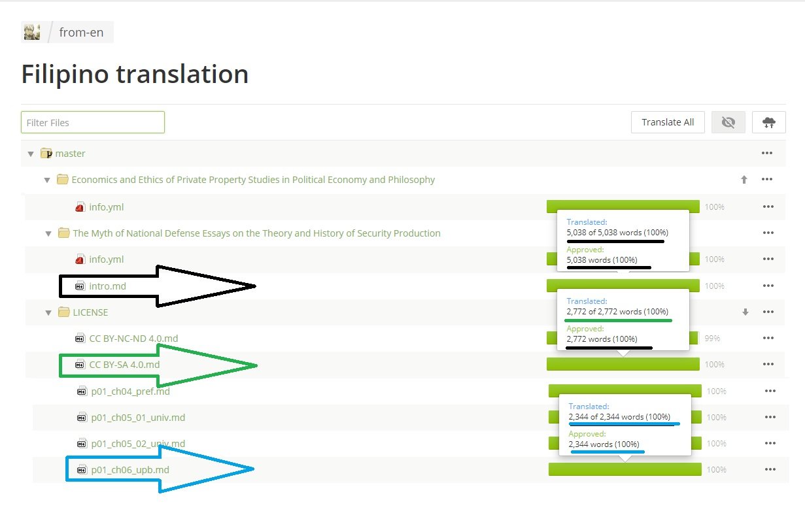Focus the Filter Files input field
The image size is (805, 532).
[93, 122]
